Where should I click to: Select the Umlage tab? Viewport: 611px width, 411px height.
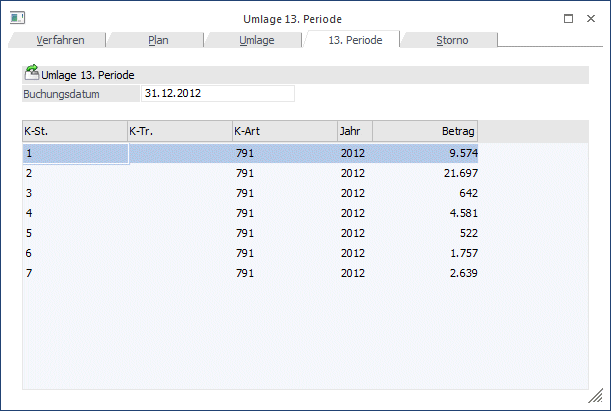coord(256,40)
